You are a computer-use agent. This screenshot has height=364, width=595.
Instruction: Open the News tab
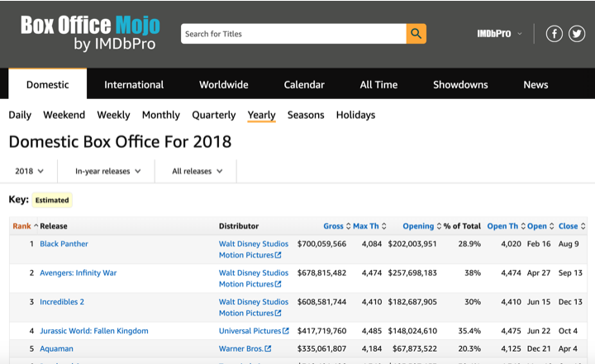[535, 84]
